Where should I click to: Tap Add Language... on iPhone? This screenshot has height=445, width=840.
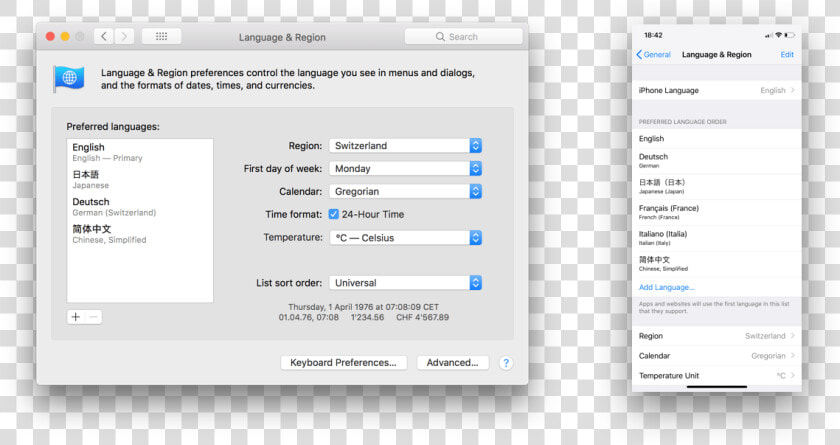[x=666, y=288]
